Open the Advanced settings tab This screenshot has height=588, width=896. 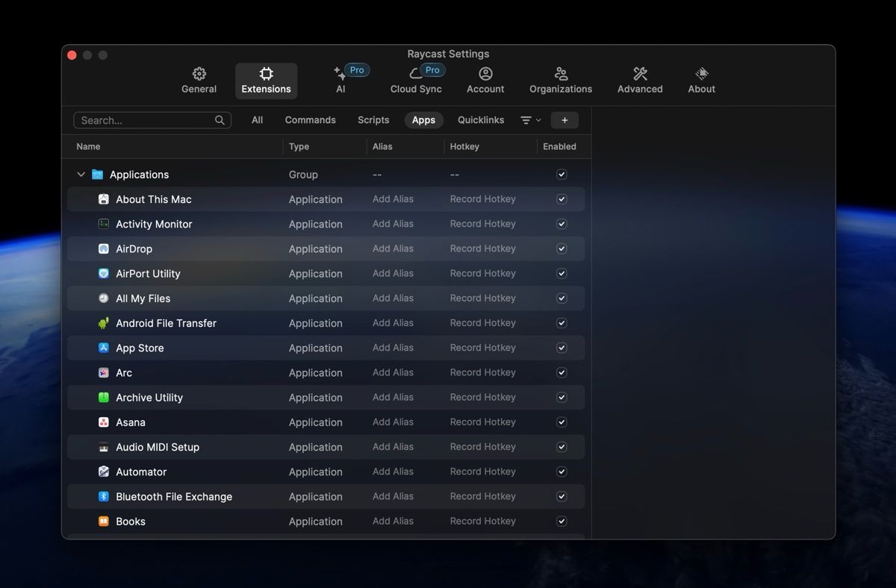pyautogui.click(x=640, y=81)
